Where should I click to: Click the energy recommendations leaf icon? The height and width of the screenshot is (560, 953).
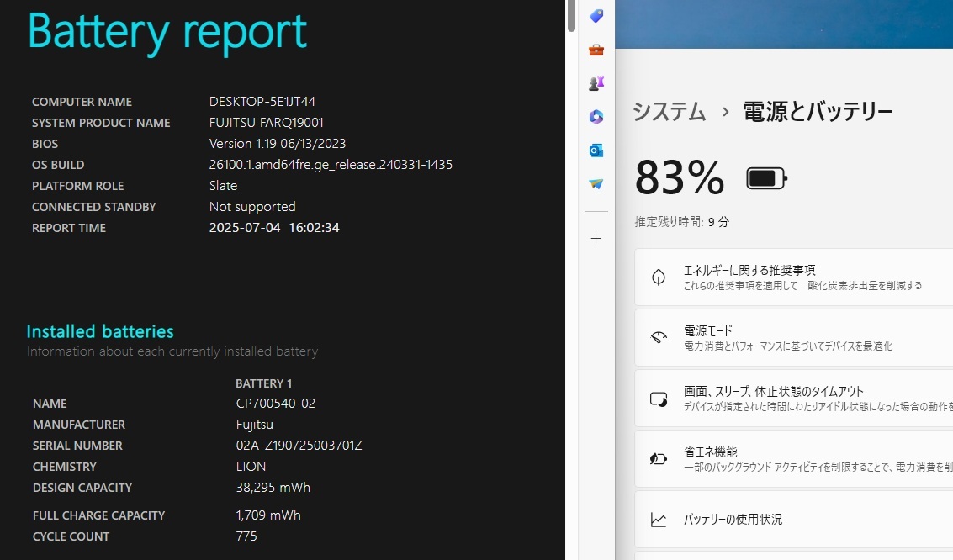click(x=659, y=277)
